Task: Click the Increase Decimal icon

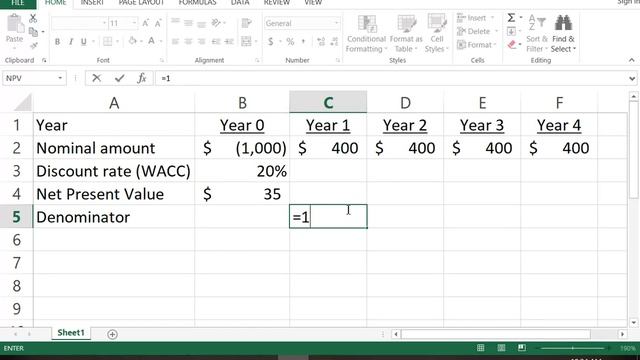Action: pyautogui.click(x=321, y=41)
